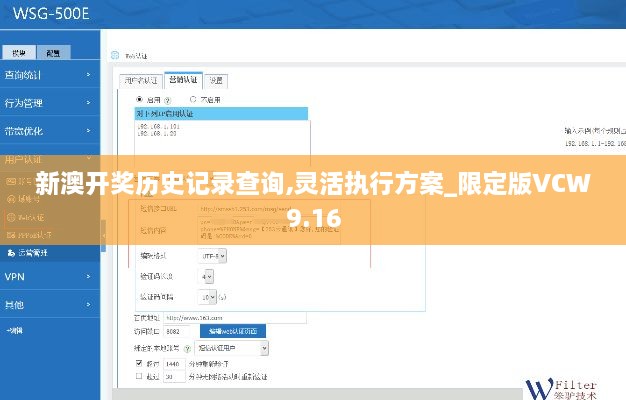Image resolution: width=626 pixels, height=400 pixels.
Task: Open PPPoE认证 in the sidebar submenu
Action: pyautogui.click(x=30, y=235)
